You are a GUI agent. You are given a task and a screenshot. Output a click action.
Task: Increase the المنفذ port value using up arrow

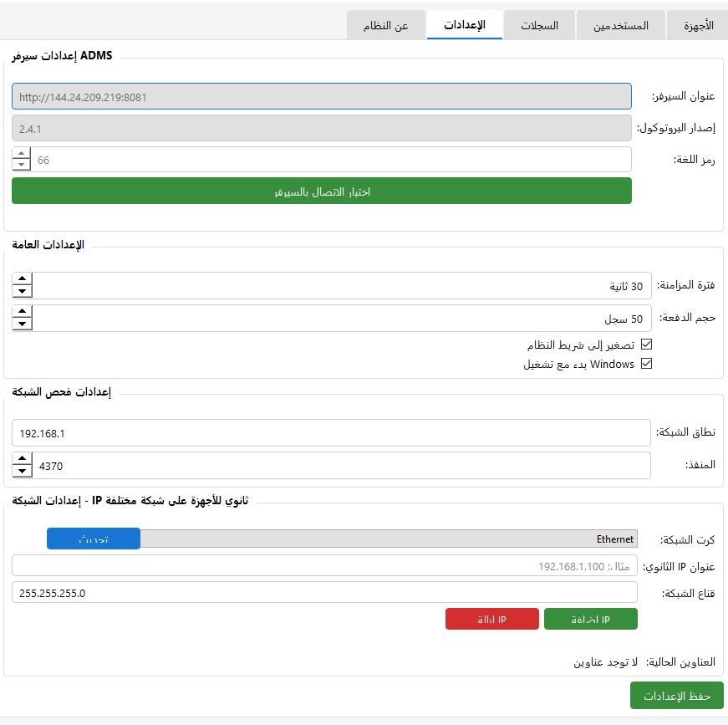23,460
